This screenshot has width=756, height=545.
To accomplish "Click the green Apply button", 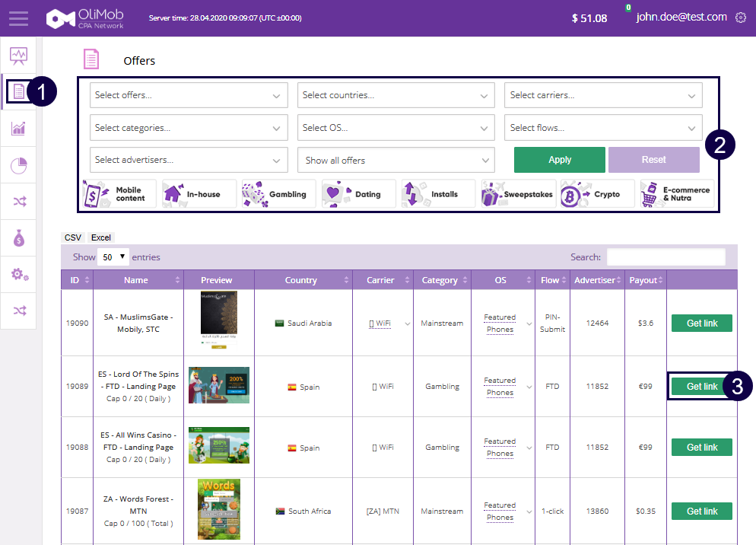I will [559, 160].
